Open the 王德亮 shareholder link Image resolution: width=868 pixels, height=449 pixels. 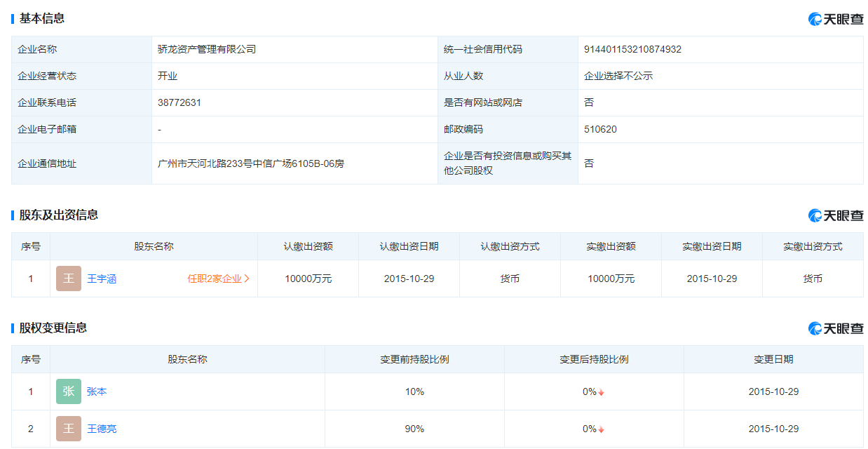click(102, 429)
